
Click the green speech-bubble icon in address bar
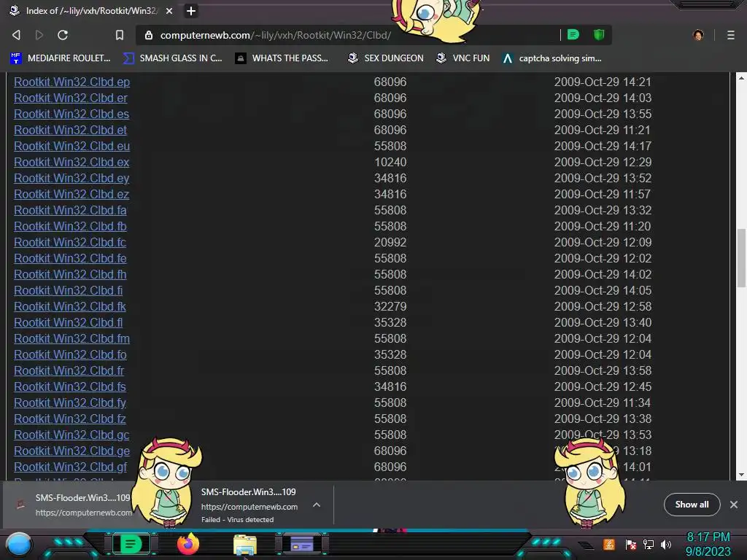pos(573,34)
